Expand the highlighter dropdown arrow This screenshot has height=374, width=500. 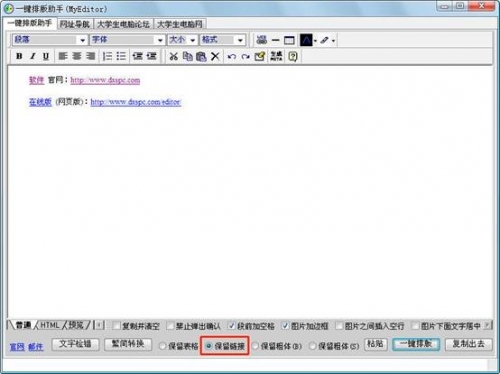tap(333, 41)
